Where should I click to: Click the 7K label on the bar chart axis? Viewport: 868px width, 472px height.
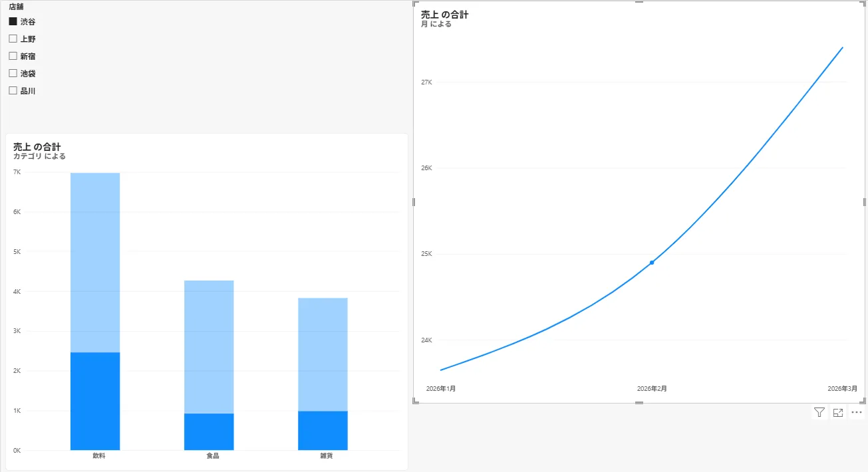coord(17,172)
